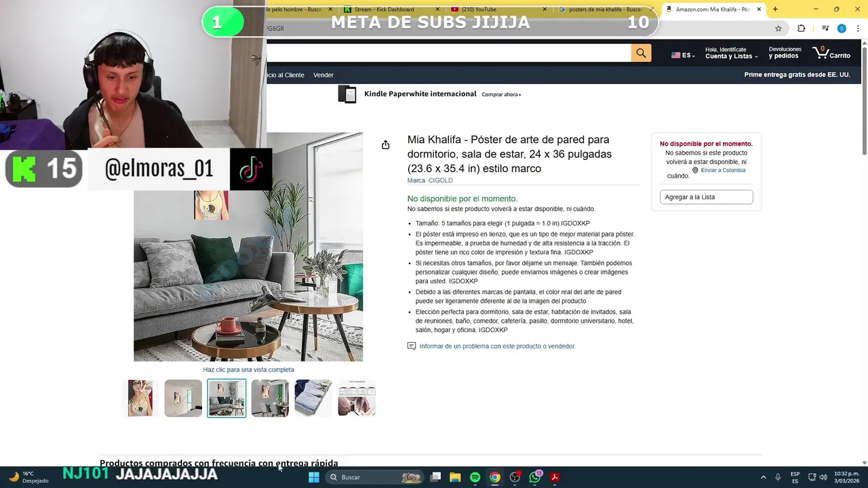Screen dimensions: 868x488
Task: Open the Vender menu item
Action: (323, 75)
